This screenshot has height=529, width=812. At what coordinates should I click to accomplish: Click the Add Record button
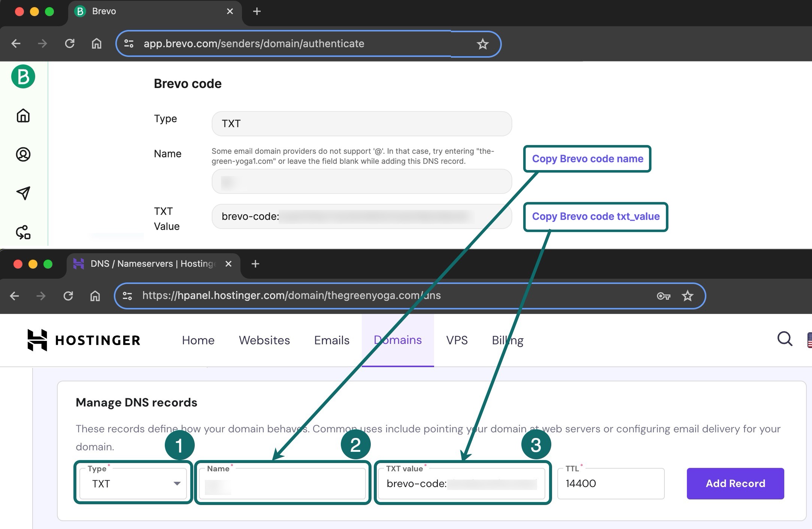[x=735, y=483]
